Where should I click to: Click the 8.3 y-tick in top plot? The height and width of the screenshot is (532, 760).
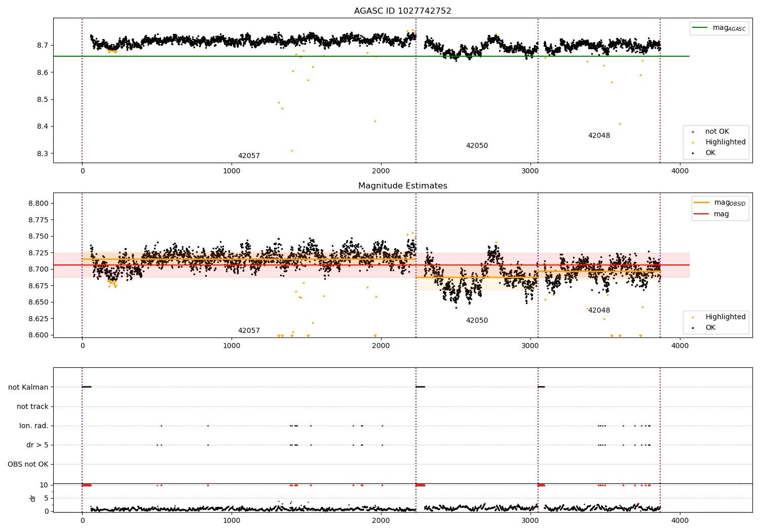43,154
